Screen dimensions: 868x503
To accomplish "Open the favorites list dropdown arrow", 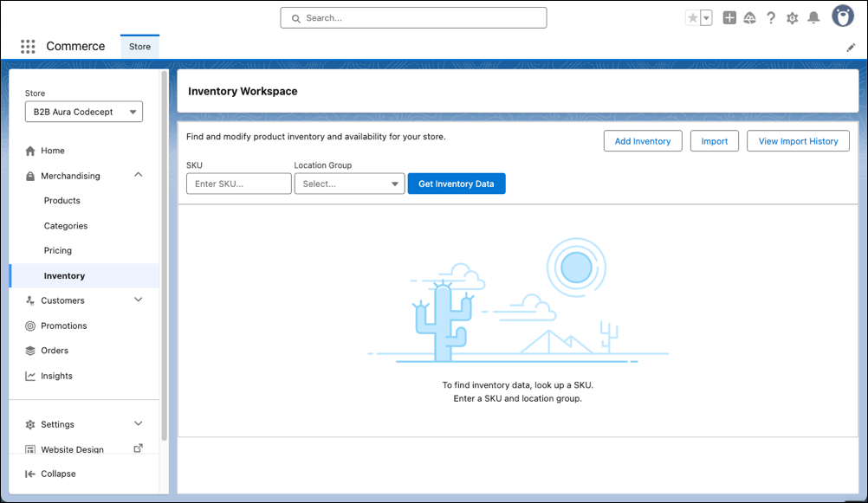I will pos(706,17).
